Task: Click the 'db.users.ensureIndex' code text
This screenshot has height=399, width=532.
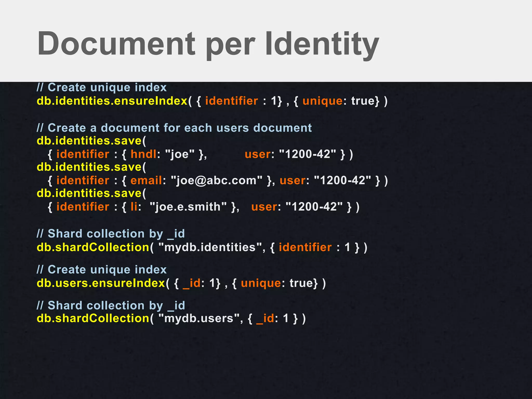Action: point(101,283)
